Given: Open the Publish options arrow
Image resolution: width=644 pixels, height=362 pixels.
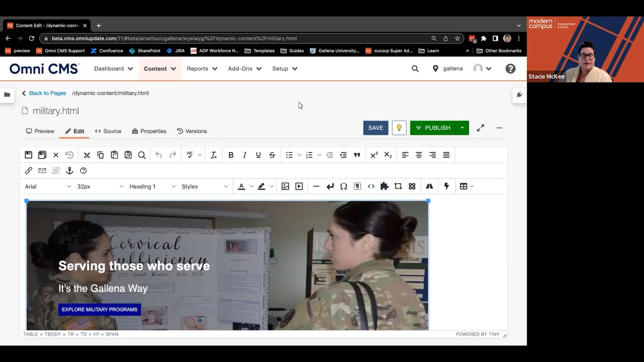Looking at the screenshot, I should coord(462,128).
